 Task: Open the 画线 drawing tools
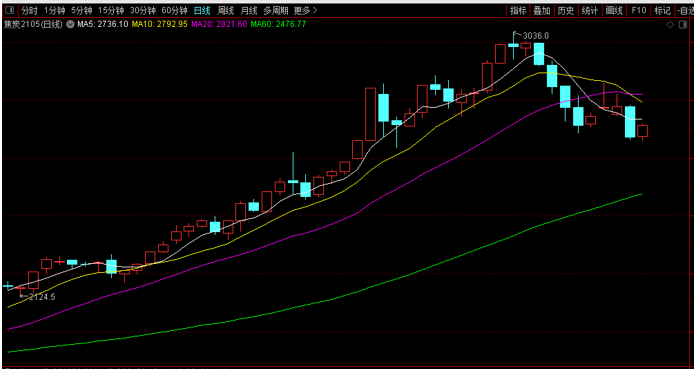click(614, 11)
